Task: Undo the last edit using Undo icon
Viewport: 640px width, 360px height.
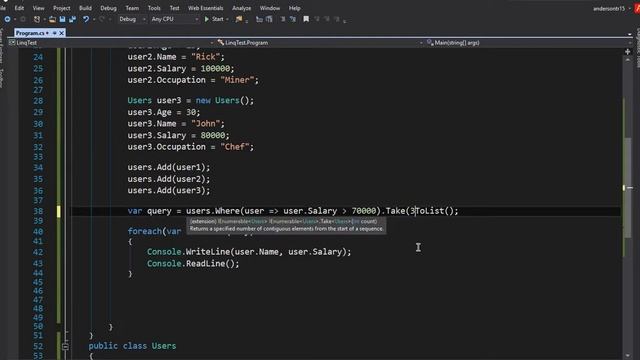Action: pyautogui.click(x=86, y=19)
